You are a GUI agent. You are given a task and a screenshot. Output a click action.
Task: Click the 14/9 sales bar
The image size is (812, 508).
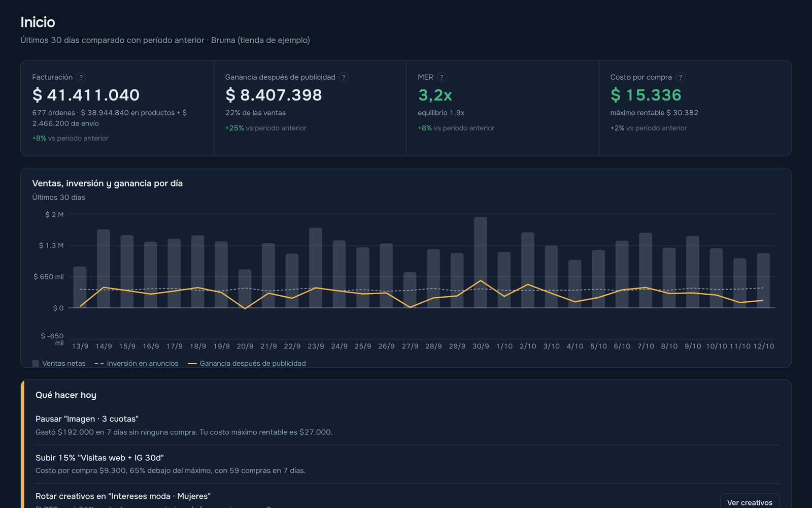pos(104,268)
